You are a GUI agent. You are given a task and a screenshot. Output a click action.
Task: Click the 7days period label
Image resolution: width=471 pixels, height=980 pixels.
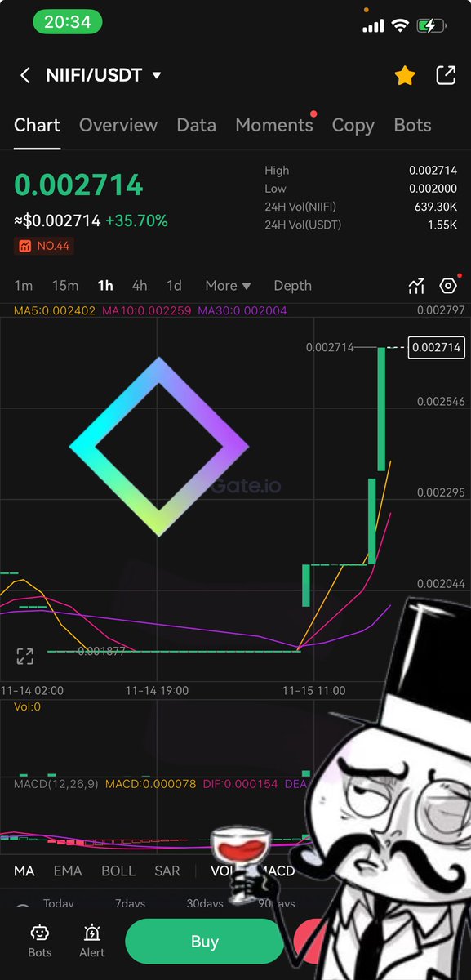tap(131, 903)
